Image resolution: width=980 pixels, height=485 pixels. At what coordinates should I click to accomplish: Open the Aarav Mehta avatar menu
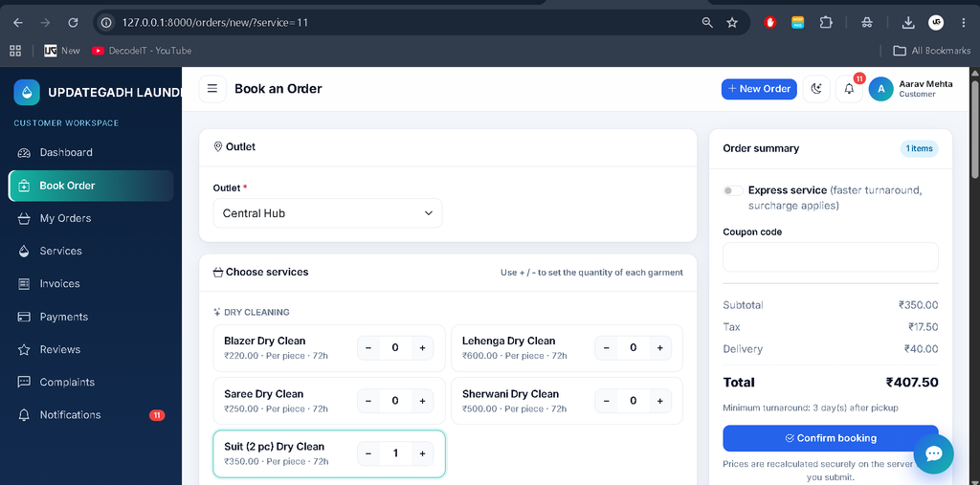click(x=881, y=89)
